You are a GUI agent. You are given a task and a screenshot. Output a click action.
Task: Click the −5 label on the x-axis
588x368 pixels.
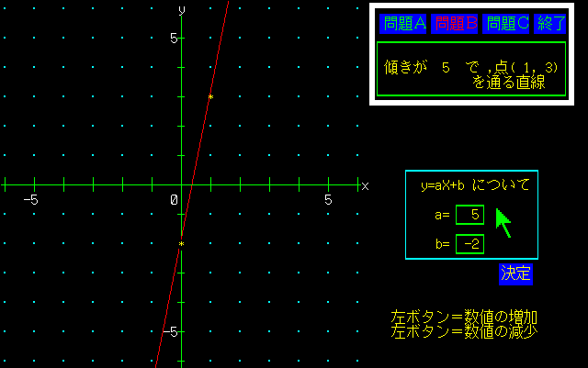click(x=30, y=199)
